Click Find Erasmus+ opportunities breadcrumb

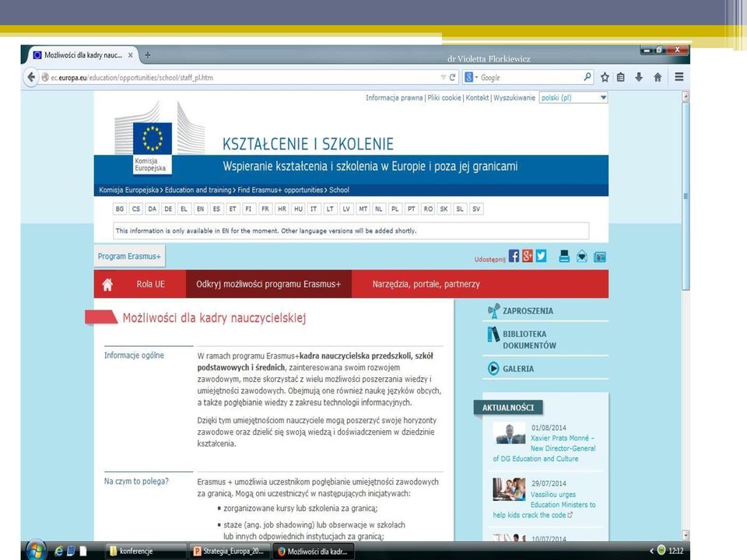[280, 190]
